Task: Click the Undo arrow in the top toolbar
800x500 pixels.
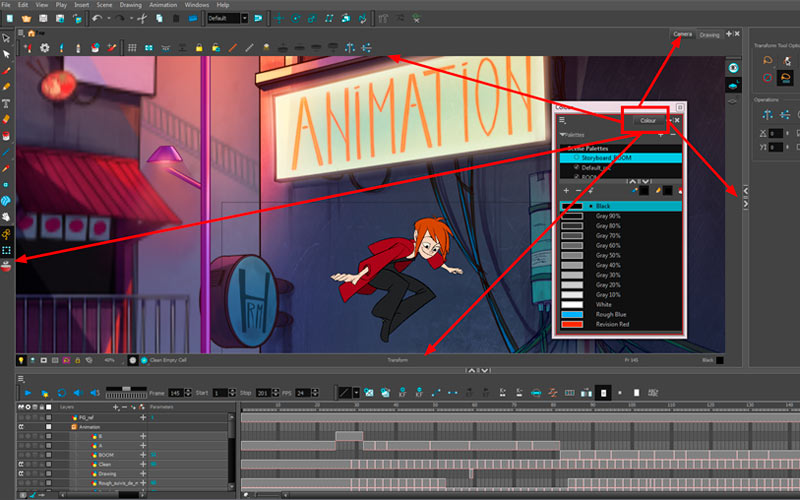Action: 97,18
